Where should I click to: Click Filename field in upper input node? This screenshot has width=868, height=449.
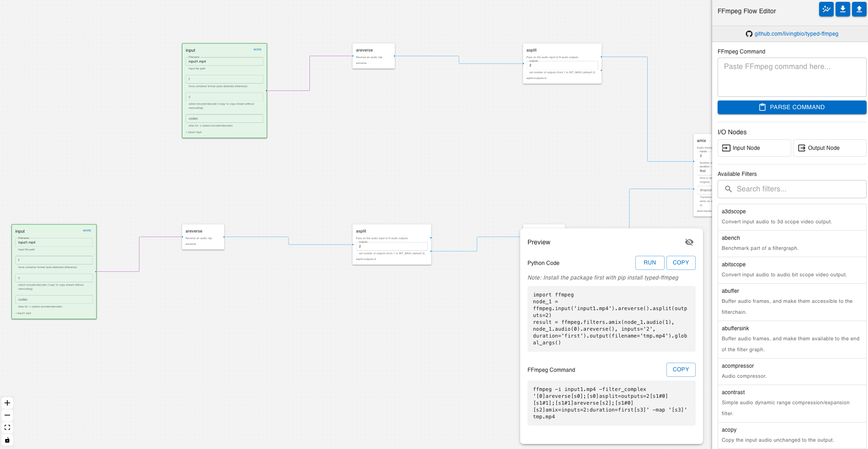[x=224, y=61]
